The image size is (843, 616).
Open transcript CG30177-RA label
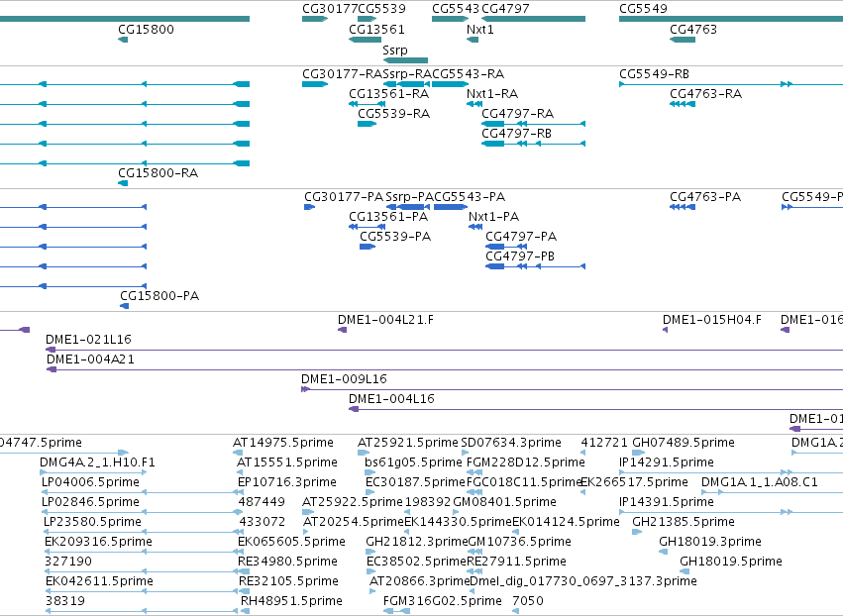click(343, 73)
